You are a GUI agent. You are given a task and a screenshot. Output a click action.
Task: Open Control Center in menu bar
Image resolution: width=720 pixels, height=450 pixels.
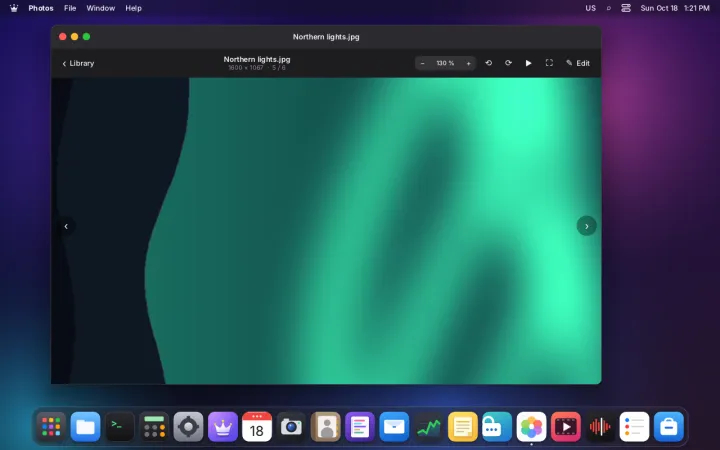[626, 8]
